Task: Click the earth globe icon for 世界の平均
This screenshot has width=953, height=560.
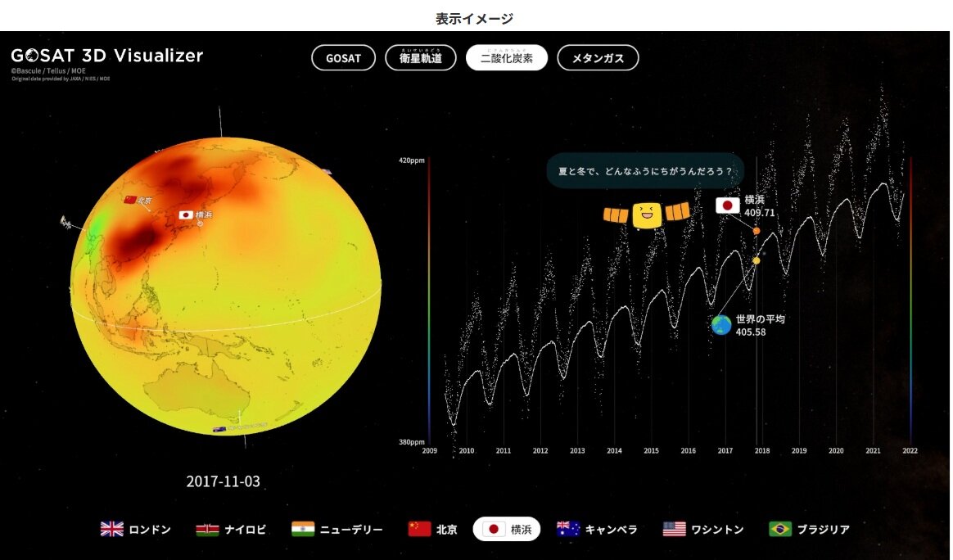Action: [x=721, y=325]
